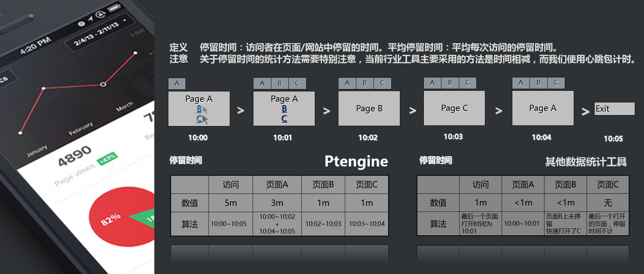Viewport: 644px width, 274px height.
Task: Click the 4:20 PM clock on the phone
Action: pyautogui.click(x=36, y=45)
